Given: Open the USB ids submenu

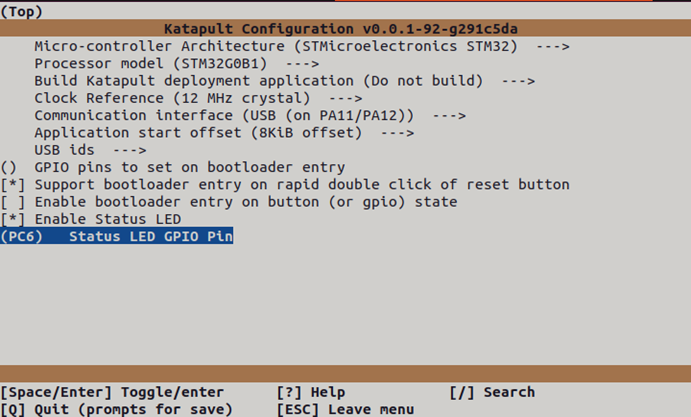Looking at the screenshot, I should click(78, 150).
